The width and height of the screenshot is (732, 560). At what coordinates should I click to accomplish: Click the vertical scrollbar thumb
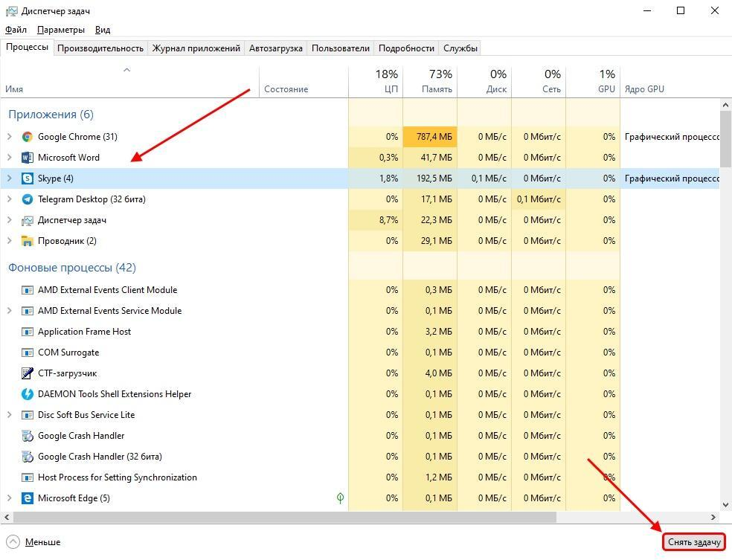[725, 138]
